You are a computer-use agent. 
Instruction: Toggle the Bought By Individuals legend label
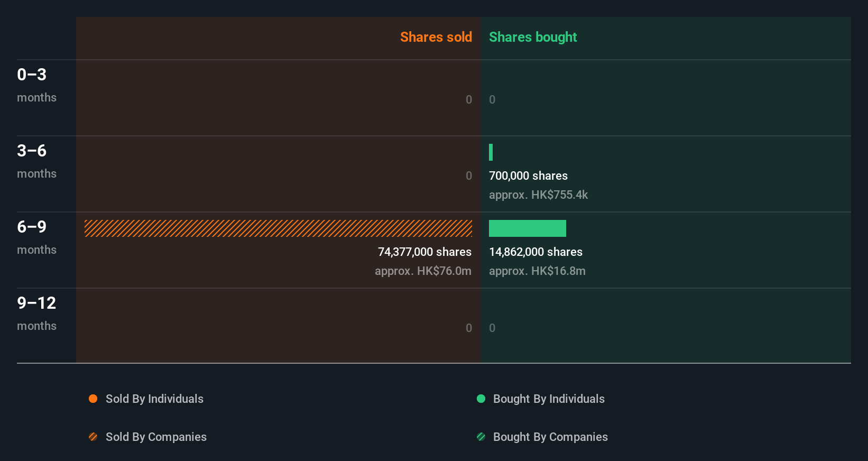click(549, 399)
